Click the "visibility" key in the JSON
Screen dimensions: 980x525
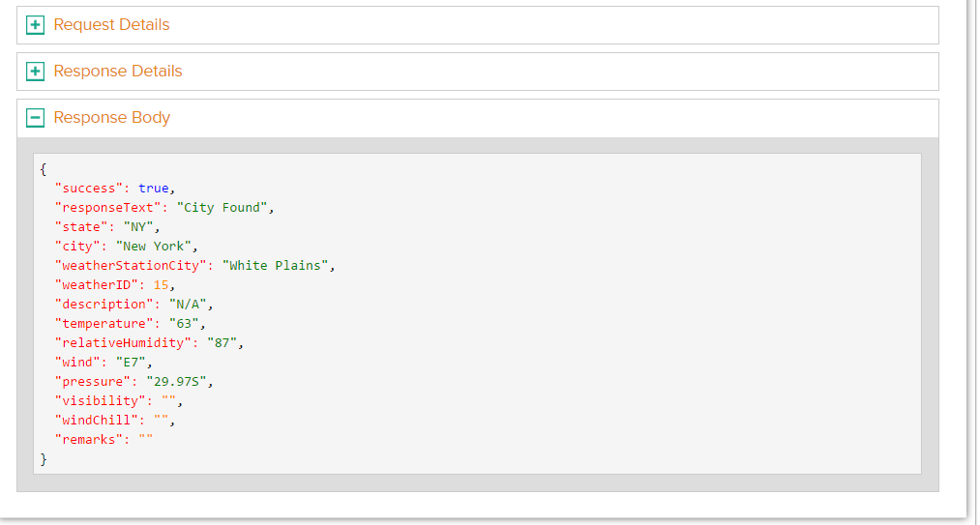pos(101,400)
